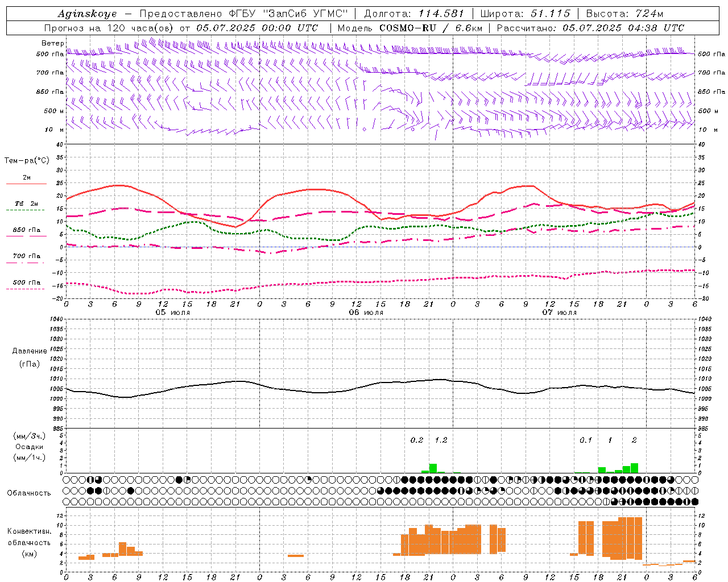The width and height of the screenshot is (728, 582).
Task: Click the 07 июля date label
Action: pyautogui.click(x=559, y=313)
